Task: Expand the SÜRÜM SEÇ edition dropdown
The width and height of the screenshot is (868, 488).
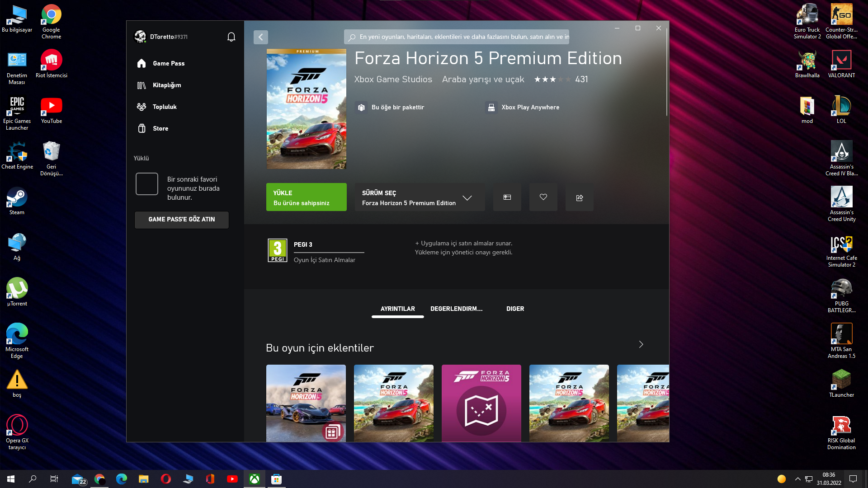Action: point(420,197)
